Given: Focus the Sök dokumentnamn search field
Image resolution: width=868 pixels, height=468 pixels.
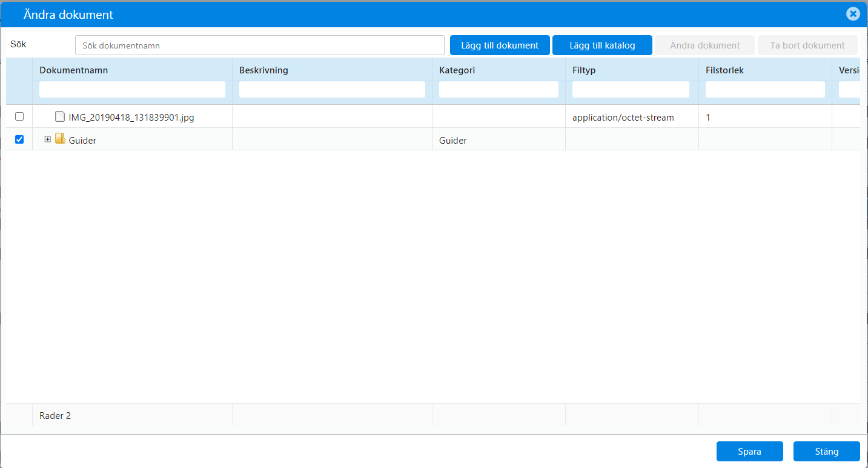Looking at the screenshot, I should click(x=260, y=45).
